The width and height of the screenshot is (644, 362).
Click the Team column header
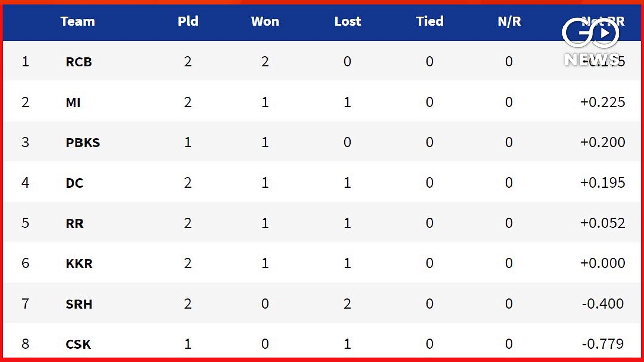coord(77,21)
